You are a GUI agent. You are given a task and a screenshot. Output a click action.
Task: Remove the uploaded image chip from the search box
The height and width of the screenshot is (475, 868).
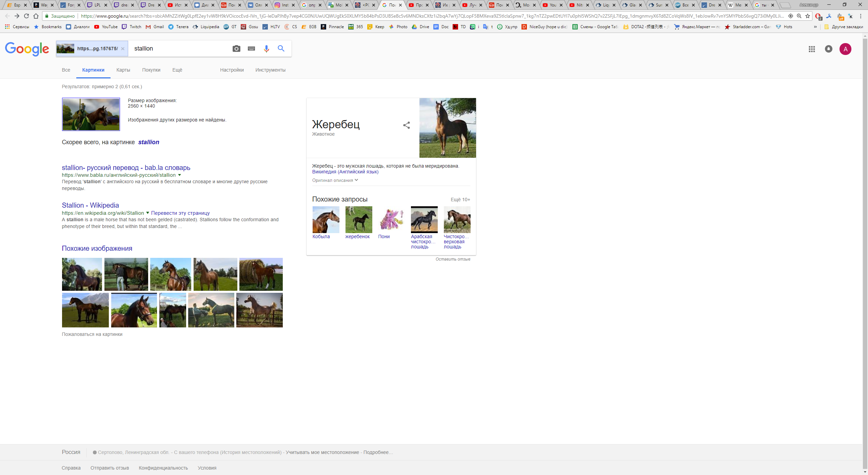123,49
